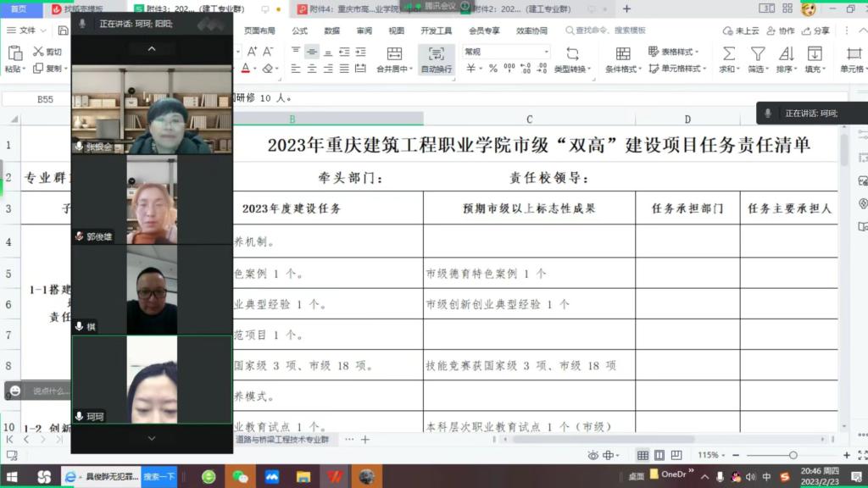Click the Collaborate (协作) button

[x=782, y=30]
